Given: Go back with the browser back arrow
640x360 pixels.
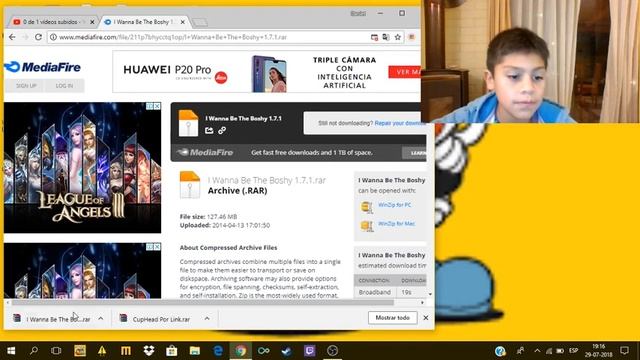Looking at the screenshot, I should (12, 37).
